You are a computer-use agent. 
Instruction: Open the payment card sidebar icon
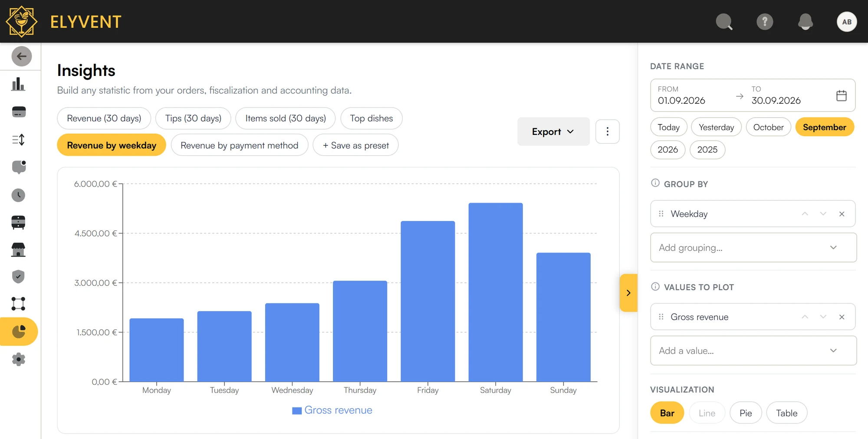19,112
